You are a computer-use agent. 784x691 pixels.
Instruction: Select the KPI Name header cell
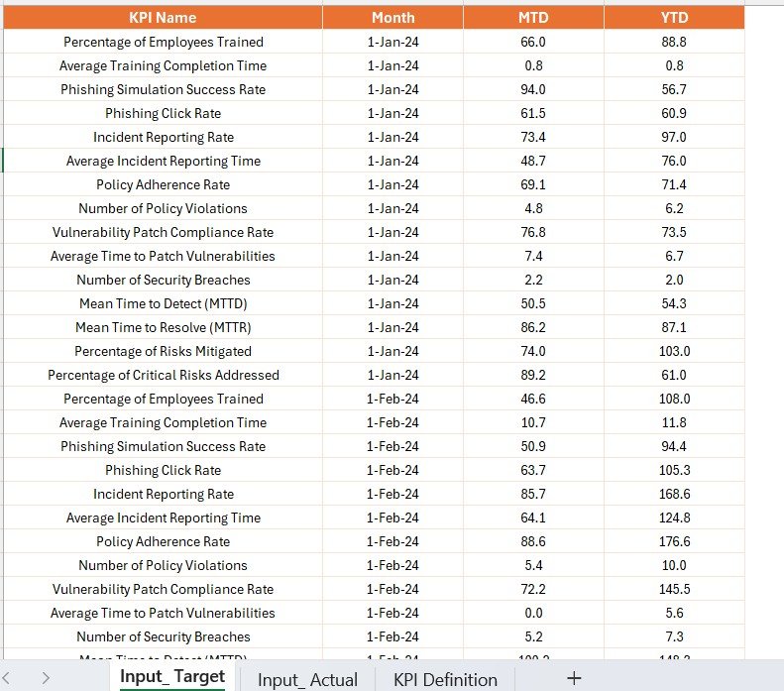[163, 18]
